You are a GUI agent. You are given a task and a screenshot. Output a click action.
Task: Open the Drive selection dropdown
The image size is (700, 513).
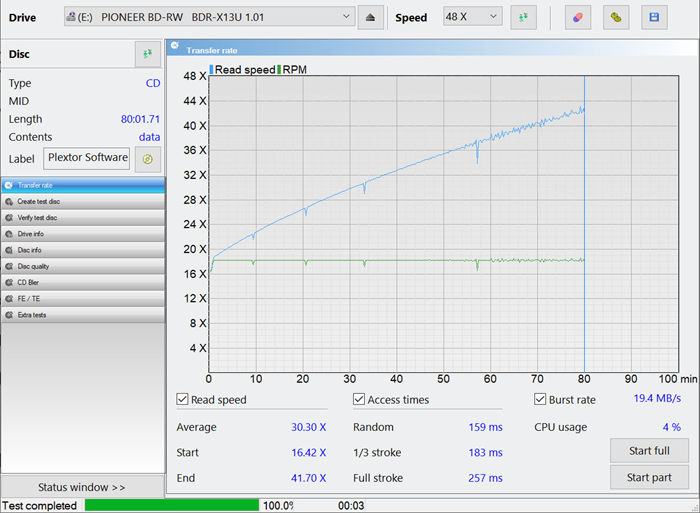pos(208,17)
